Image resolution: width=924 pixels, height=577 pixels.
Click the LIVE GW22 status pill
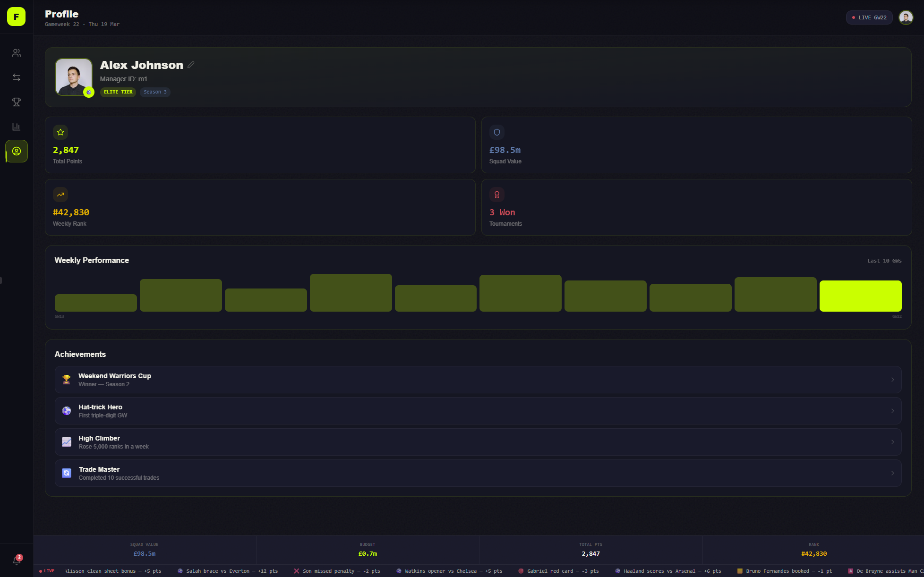869,17
